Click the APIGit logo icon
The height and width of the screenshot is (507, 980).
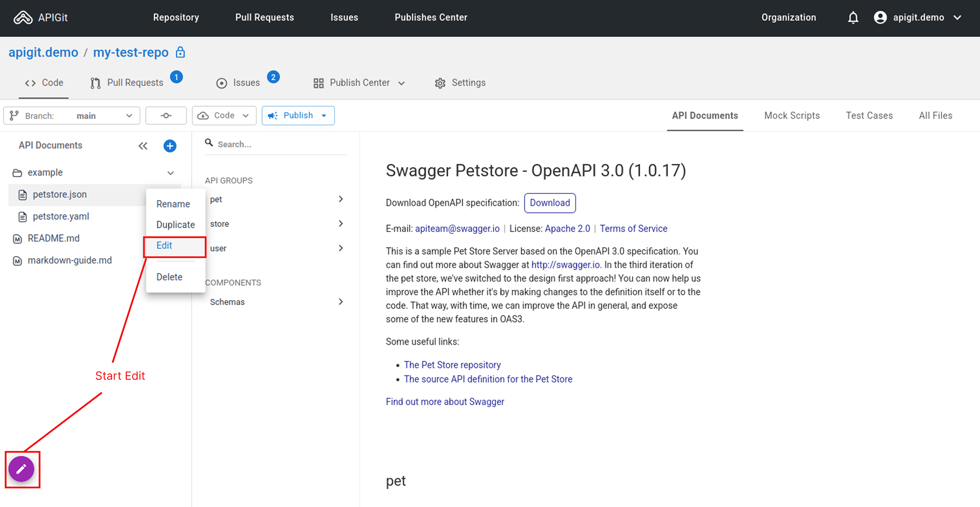click(23, 18)
